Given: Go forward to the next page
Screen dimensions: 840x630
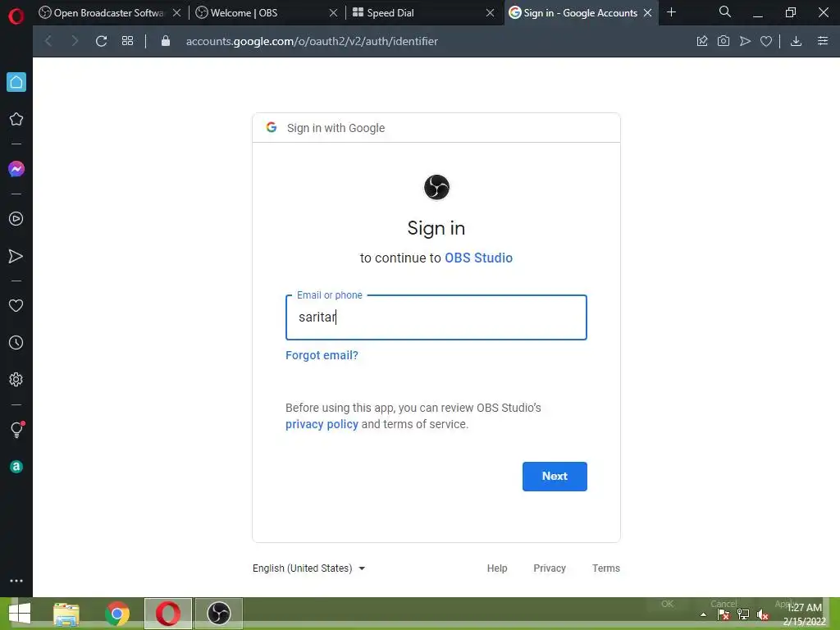Looking at the screenshot, I should click(x=75, y=41).
